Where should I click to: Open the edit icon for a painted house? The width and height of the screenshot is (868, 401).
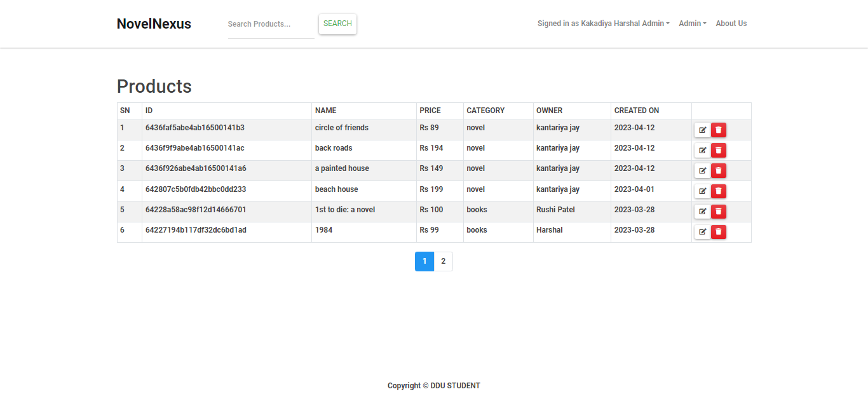(x=702, y=170)
